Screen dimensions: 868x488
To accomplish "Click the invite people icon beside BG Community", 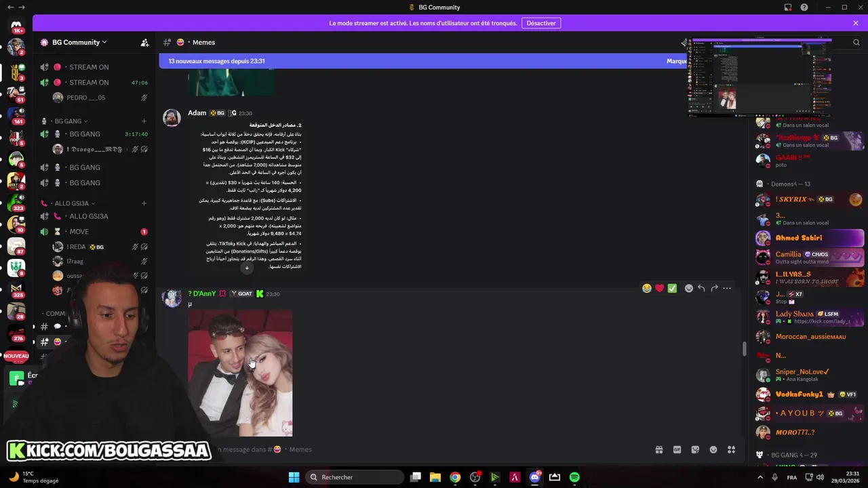I will click(x=144, y=42).
